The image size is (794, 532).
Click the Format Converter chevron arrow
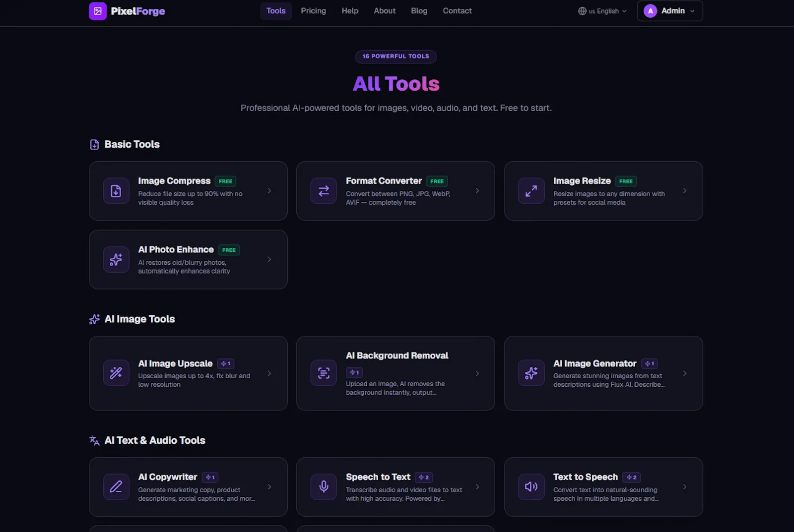(x=477, y=191)
